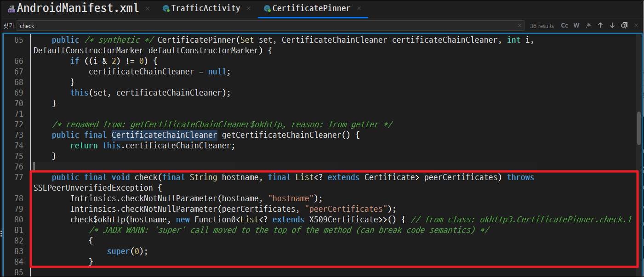Jump to previous search result arrow
Screen dimensions: 644x277
(x=600, y=26)
